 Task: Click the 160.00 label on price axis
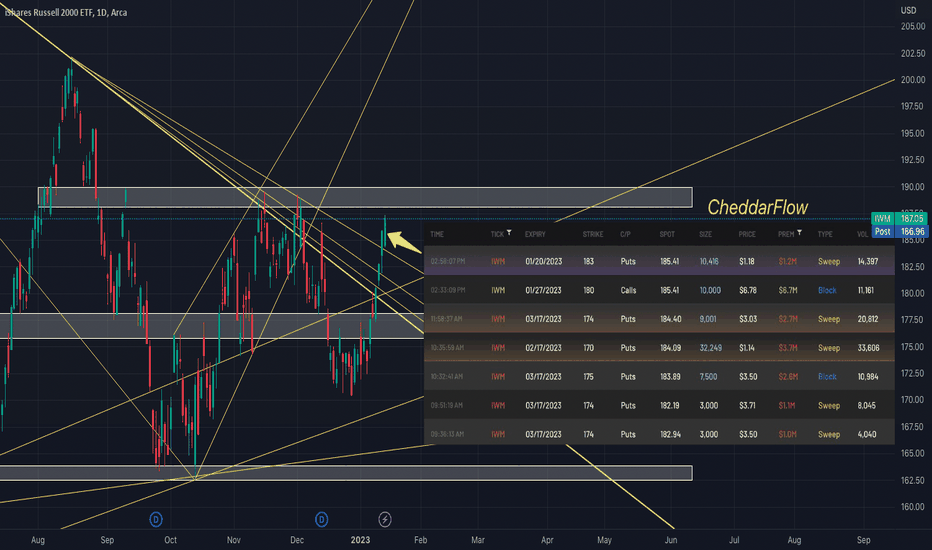point(912,507)
